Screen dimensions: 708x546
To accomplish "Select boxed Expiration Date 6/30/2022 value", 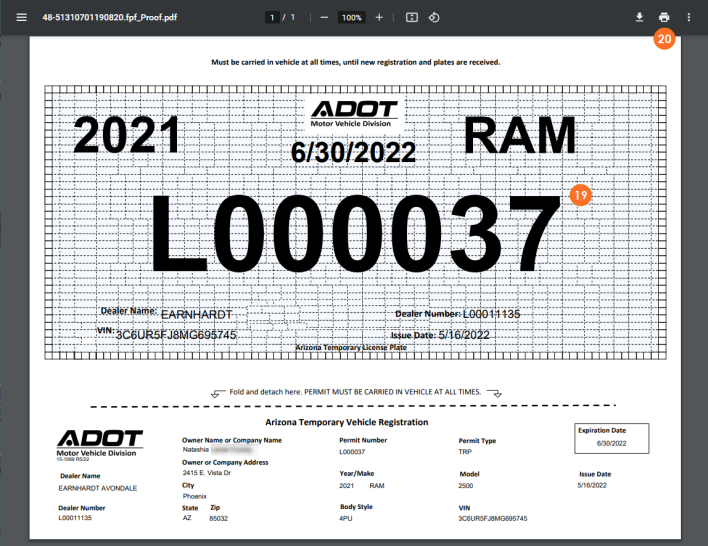I will (x=611, y=443).
